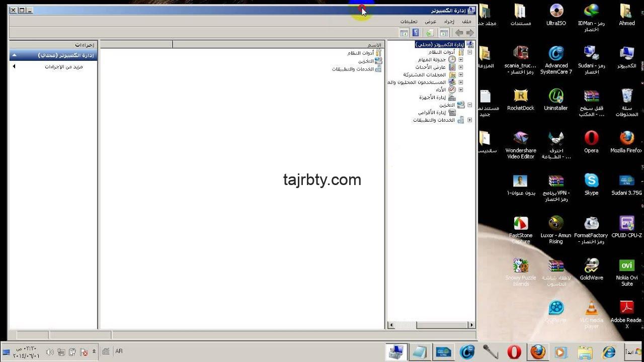Viewport: 644px width, 362px height.
Task: Toggle the Show/Hide Console Tree toolbar button
Action: tap(444, 33)
